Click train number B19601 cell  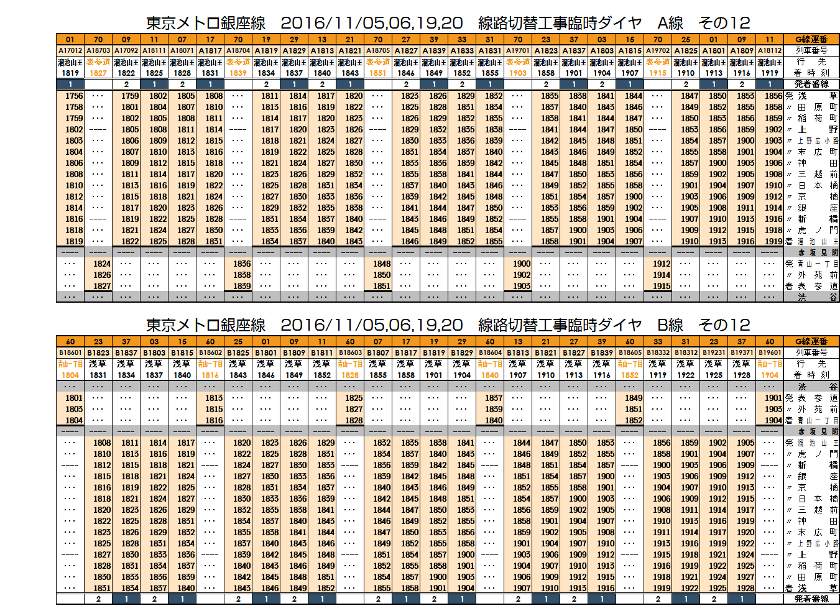(770, 352)
